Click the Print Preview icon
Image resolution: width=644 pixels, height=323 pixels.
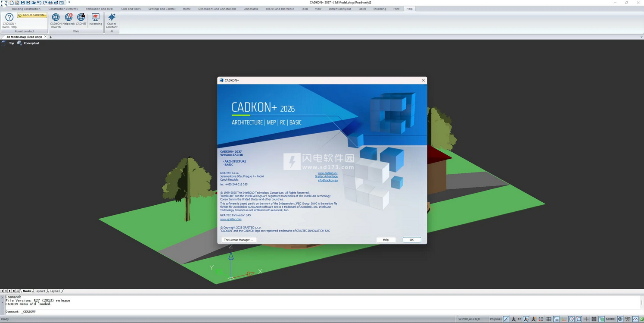[56, 3]
